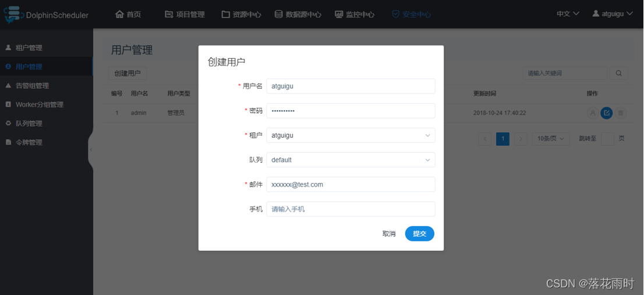Focus the 请输入关键词 search field
Viewport: 644px width, 295px height.
[565, 73]
